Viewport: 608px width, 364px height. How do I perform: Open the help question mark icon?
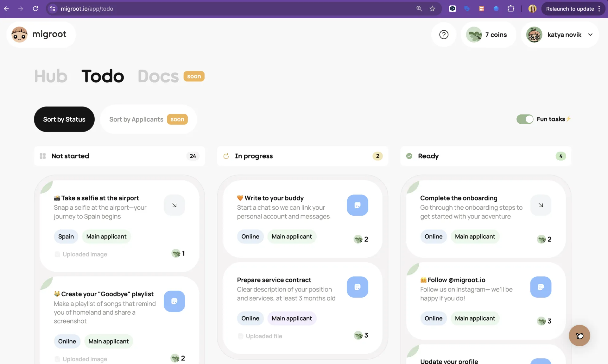444,35
